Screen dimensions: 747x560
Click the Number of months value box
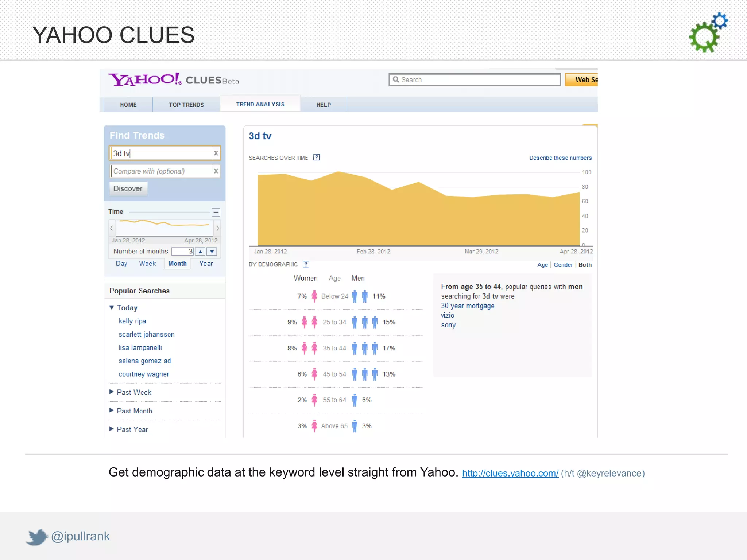point(182,251)
